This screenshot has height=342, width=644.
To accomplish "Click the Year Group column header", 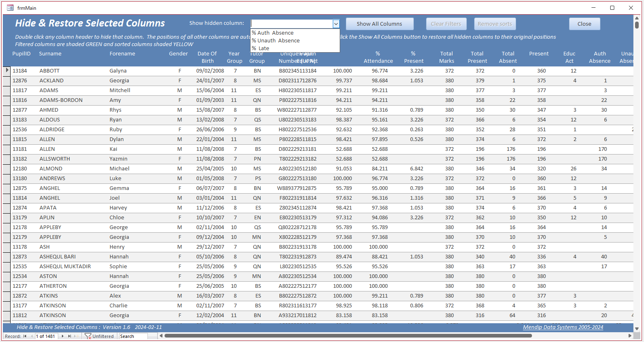I will (x=234, y=57).
